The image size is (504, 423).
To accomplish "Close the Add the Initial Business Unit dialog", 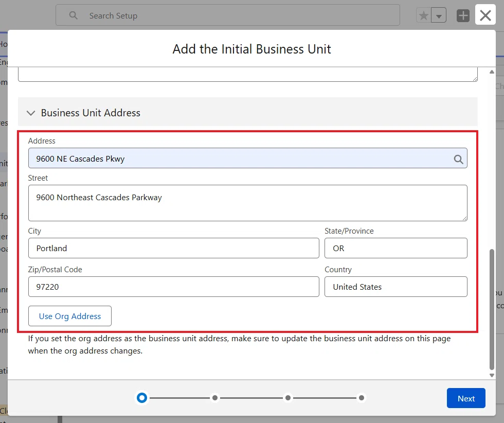I will pos(485,15).
